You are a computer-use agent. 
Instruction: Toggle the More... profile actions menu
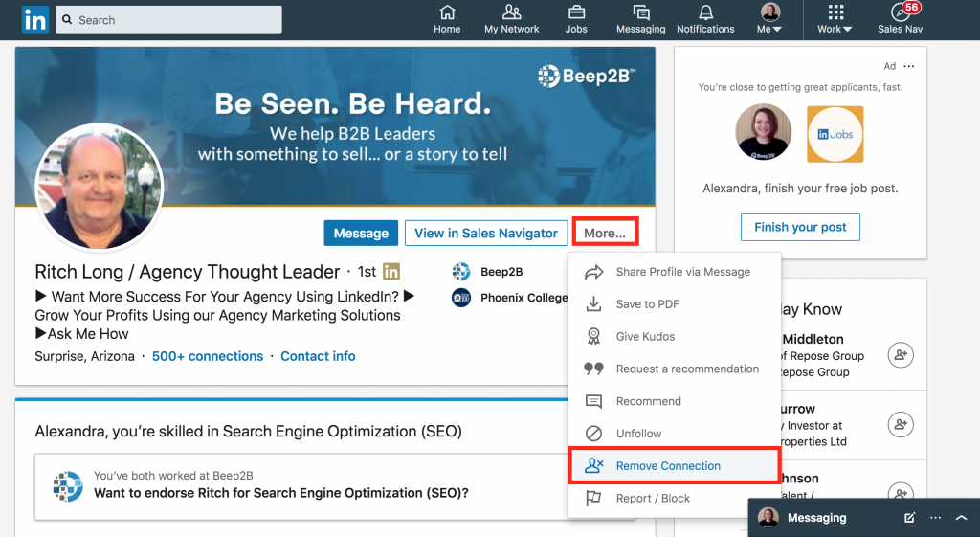pyautogui.click(x=605, y=232)
